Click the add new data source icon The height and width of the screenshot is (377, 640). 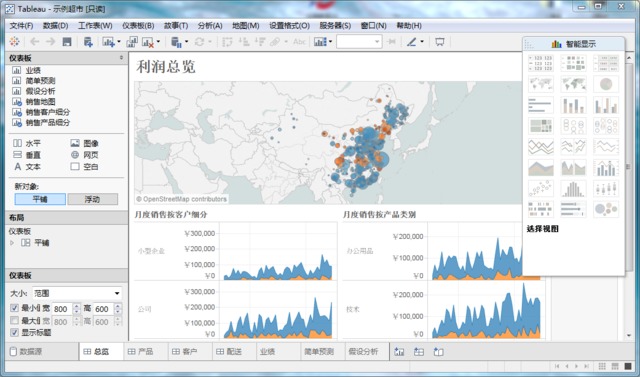(x=88, y=42)
